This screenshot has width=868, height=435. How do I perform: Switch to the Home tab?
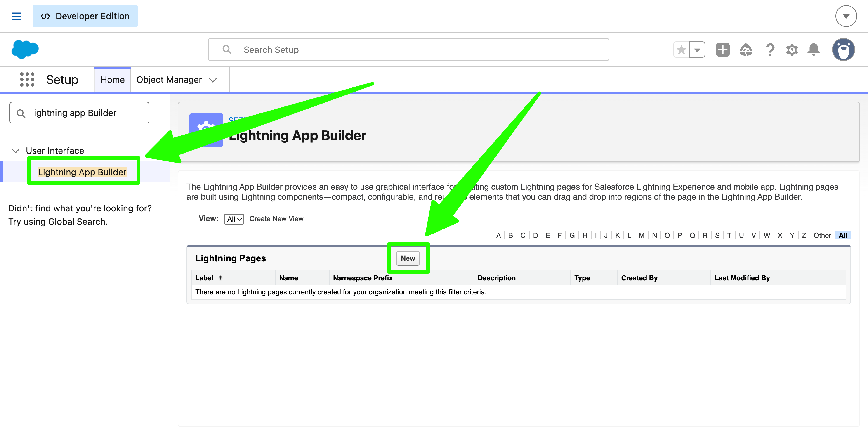click(x=113, y=80)
